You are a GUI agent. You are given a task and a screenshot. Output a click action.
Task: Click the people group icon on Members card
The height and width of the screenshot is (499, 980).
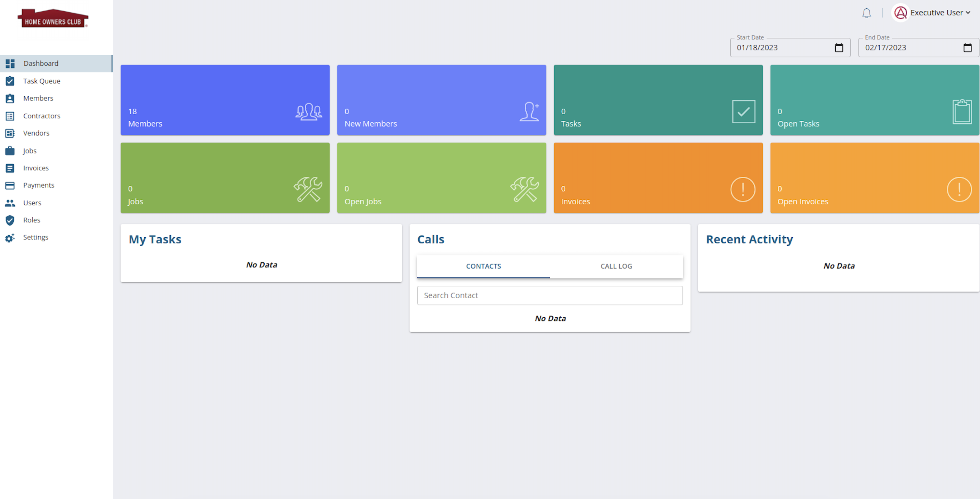(x=308, y=112)
